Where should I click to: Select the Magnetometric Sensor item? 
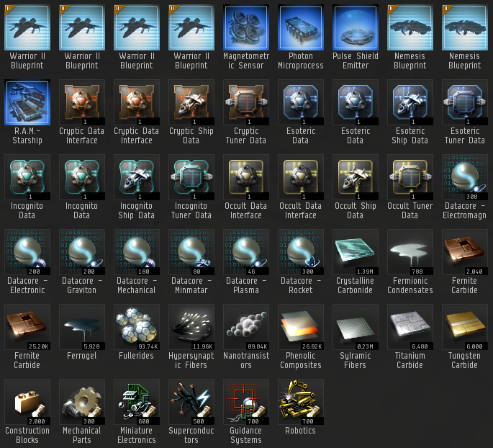(246, 27)
